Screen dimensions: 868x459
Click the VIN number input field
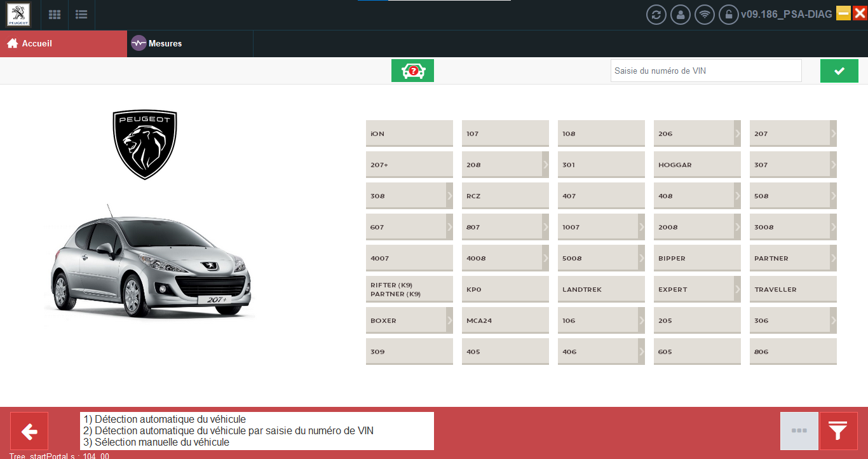point(706,71)
